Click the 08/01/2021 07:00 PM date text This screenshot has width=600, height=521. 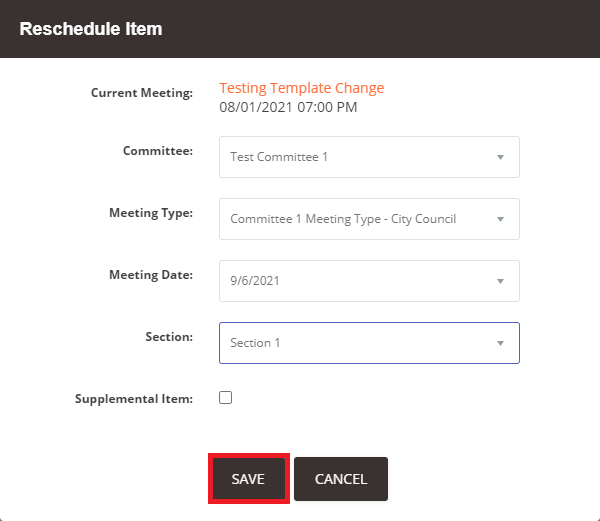pyautogui.click(x=288, y=107)
